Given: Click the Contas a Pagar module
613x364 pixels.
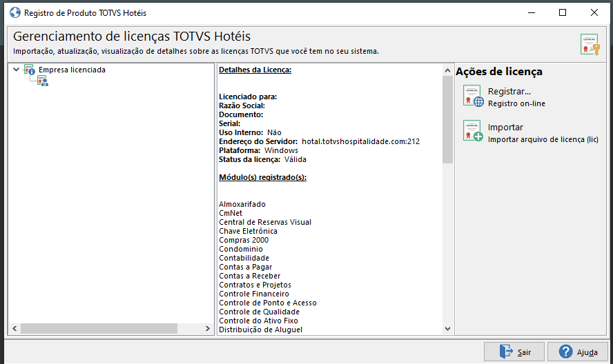Looking at the screenshot, I should (x=246, y=267).
